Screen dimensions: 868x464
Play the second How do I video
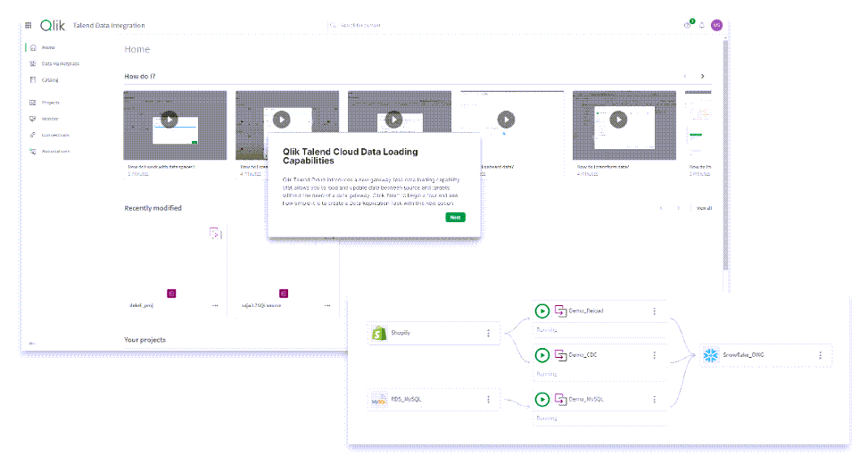(282, 119)
